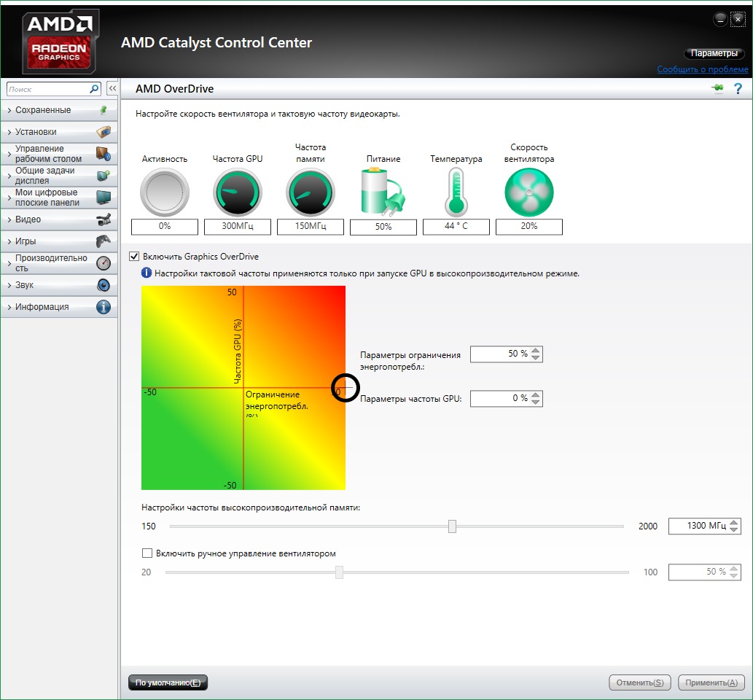Decrease the memory frequency MHz with down arrow
The width and height of the screenshot is (753, 700).
(x=734, y=529)
